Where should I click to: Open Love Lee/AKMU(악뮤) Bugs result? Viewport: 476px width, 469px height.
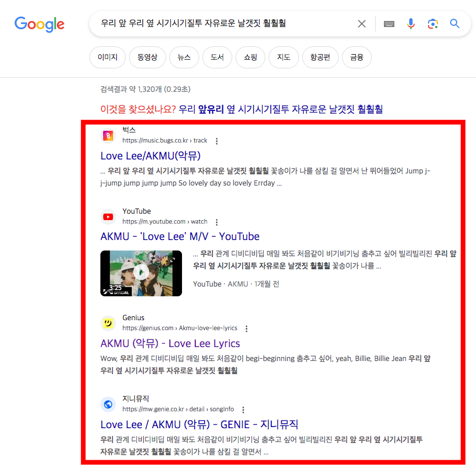tap(151, 156)
